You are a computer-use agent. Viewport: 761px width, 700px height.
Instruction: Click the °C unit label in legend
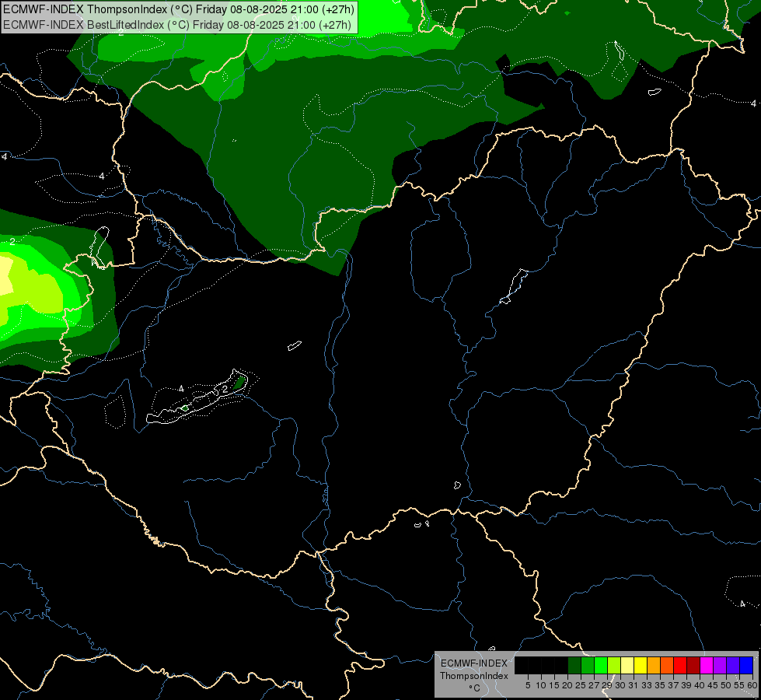pyautogui.click(x=474, y=688)
